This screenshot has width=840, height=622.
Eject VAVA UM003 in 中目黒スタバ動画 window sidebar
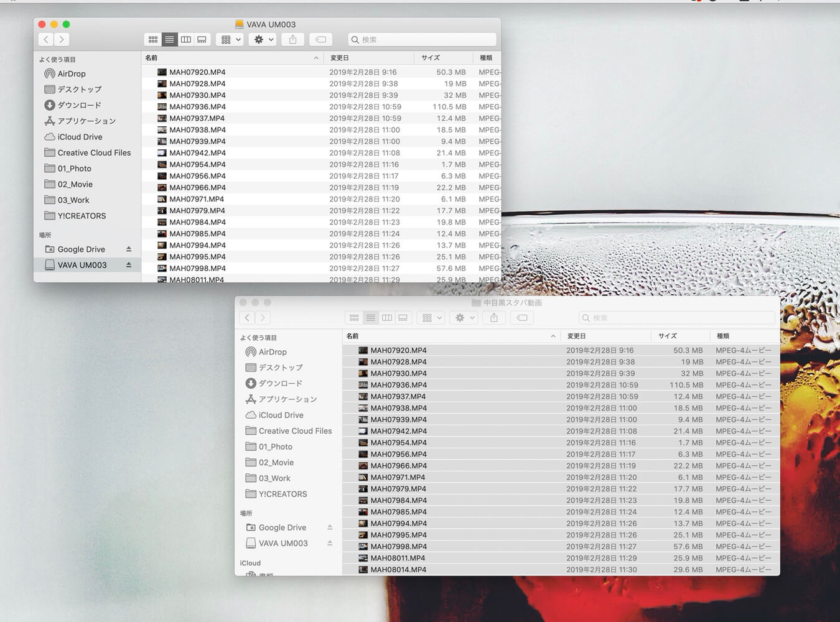click(330, 544)
